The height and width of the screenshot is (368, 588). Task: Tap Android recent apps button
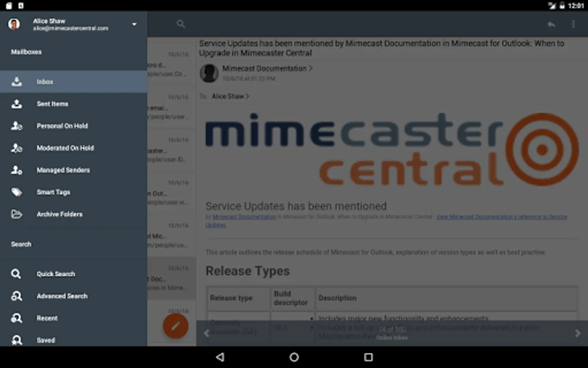[x=368, y=357]
